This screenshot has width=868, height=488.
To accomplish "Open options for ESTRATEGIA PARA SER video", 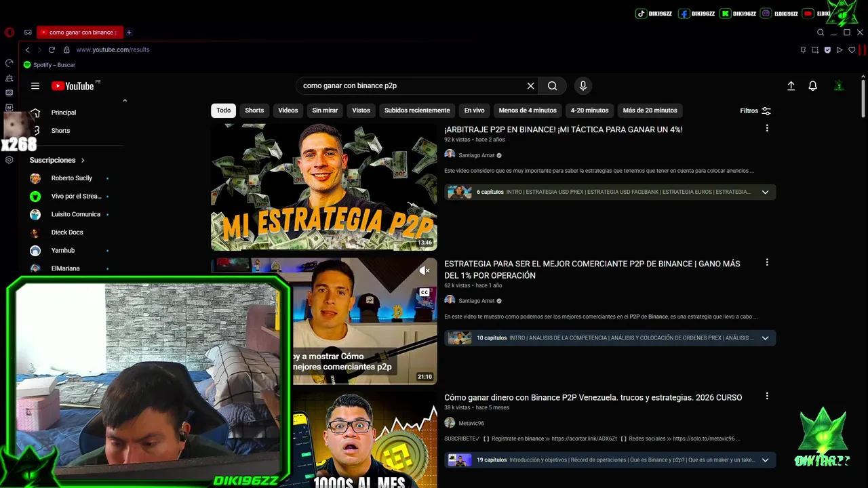I will pyautogui.click(x=767, y=262).
